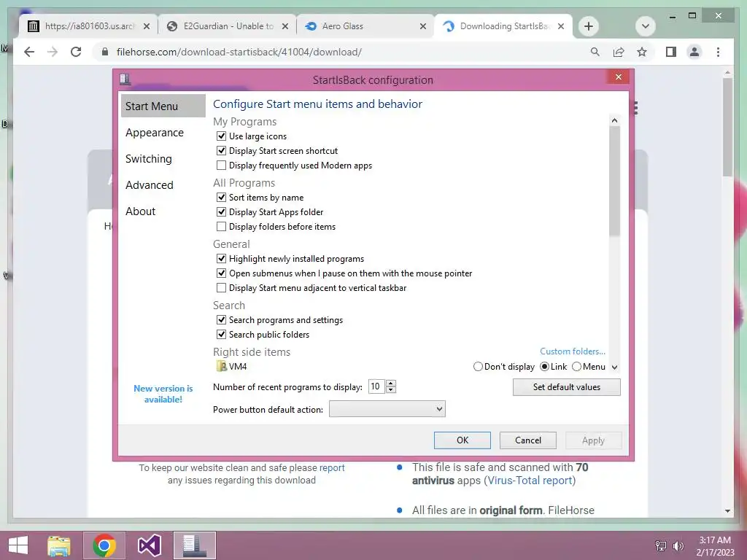Image resolution: width=747 pixels, height=560 pixels.
Task: Open Chrome three-dot menu
Action: pos(718,52)
